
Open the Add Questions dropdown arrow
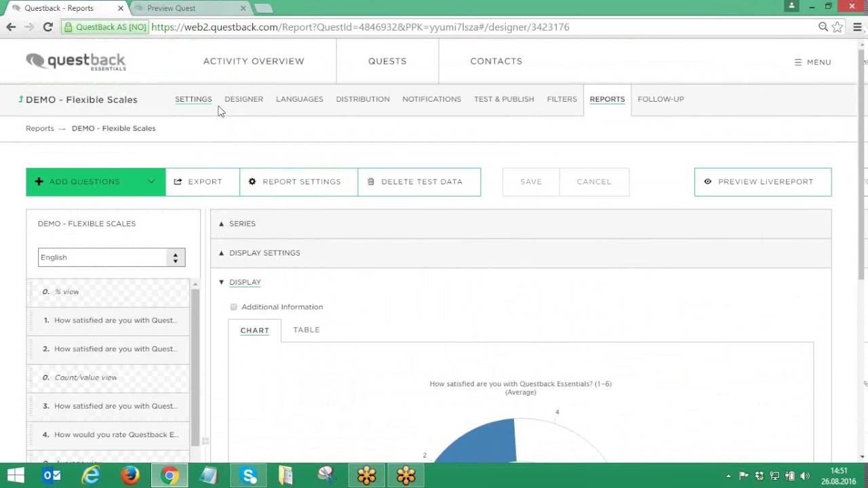(x=151, y=182)
